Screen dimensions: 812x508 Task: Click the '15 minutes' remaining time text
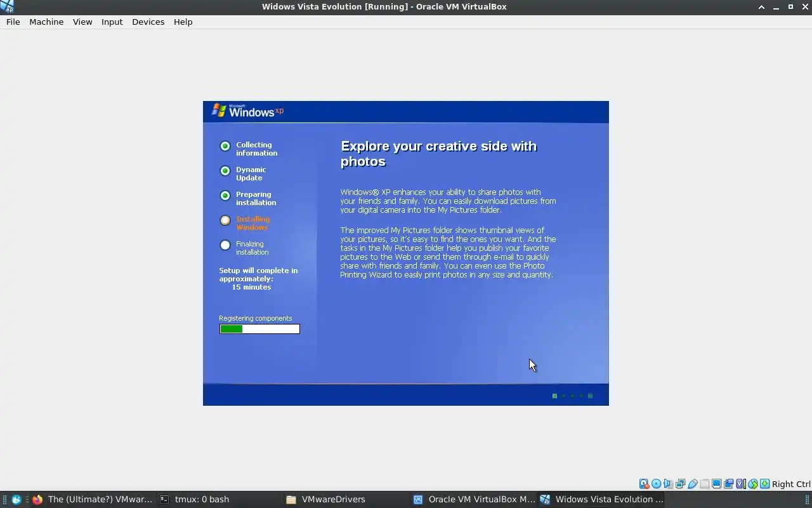[251, 287]
